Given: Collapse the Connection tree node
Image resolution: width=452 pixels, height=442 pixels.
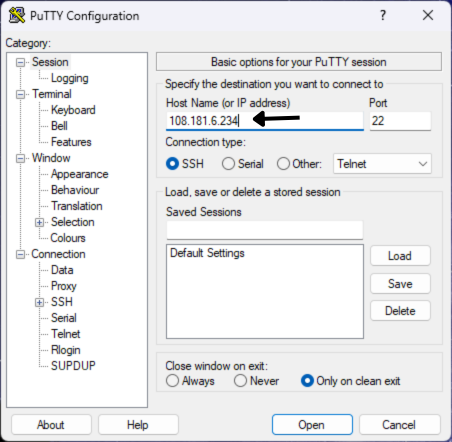Looking at the screenshot, I should (21, 254).
